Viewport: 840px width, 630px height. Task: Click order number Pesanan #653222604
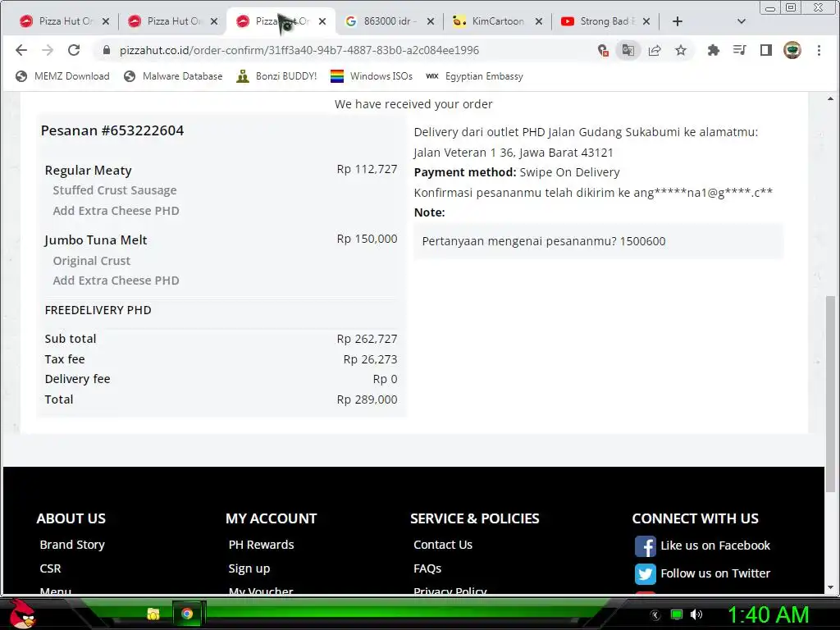coord(112,130)
